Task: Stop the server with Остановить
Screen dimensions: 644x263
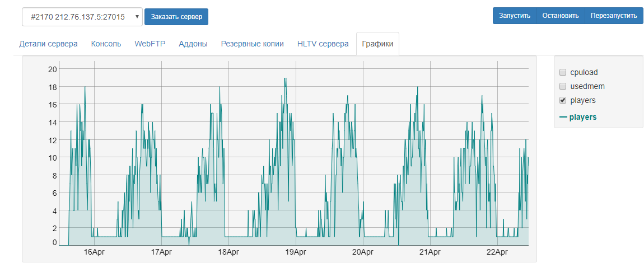Action: point(560,16)
